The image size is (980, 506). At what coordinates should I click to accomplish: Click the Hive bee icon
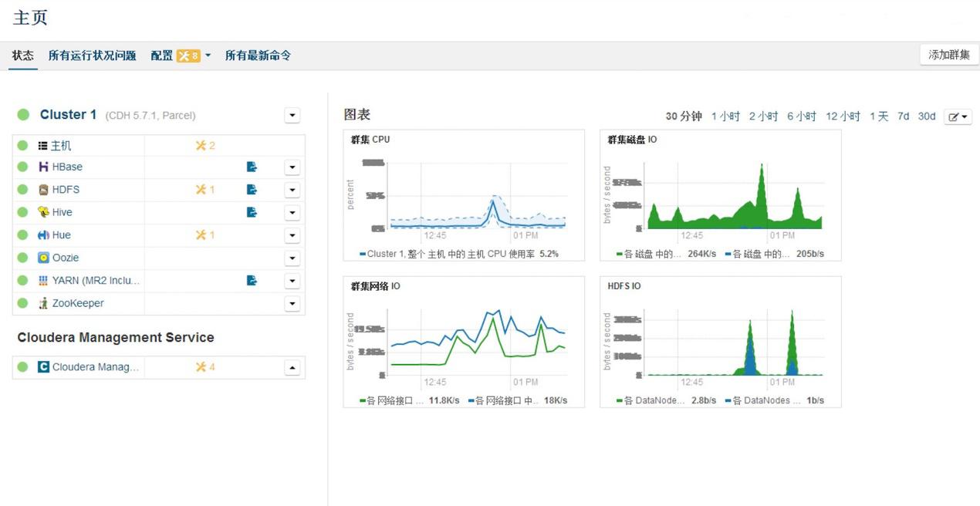(43, 212)
